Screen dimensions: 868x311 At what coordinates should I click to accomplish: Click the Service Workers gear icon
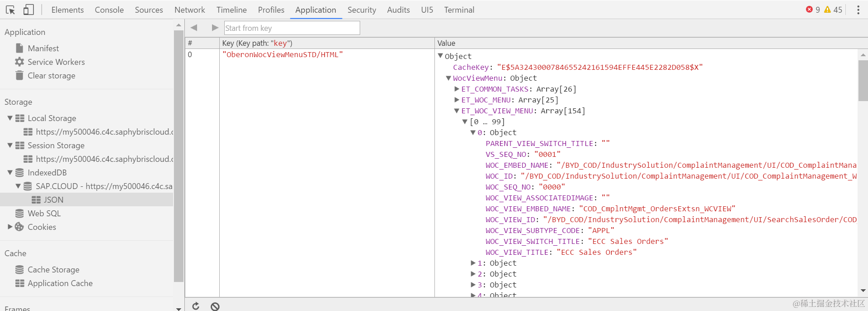(x=19, y=62)
